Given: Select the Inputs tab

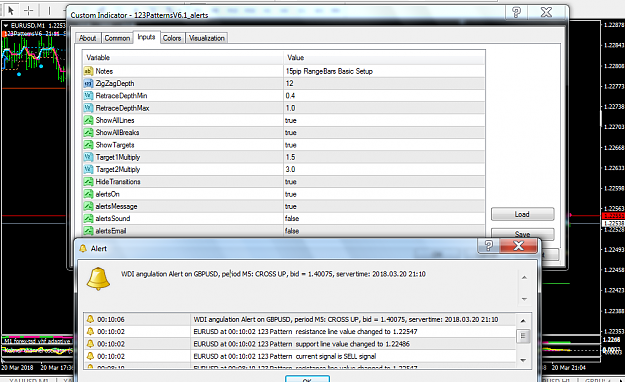Looking at the screenshot, I should [146, 37].
